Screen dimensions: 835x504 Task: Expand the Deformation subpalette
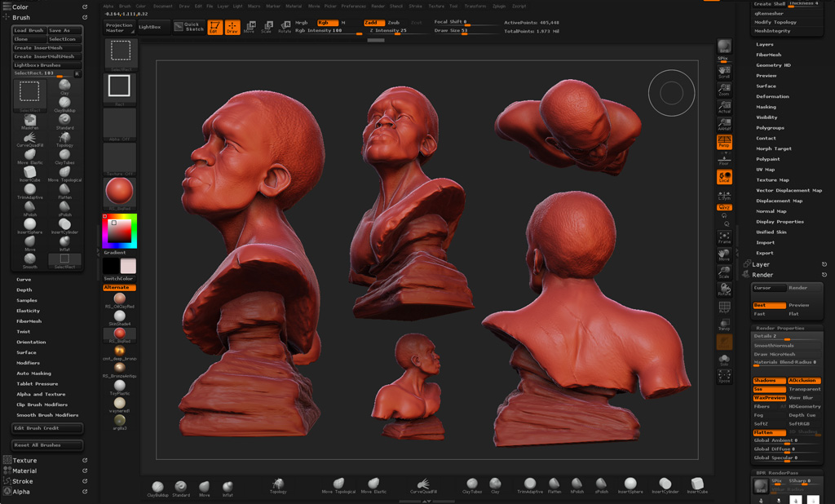click(x=772, y=96)
